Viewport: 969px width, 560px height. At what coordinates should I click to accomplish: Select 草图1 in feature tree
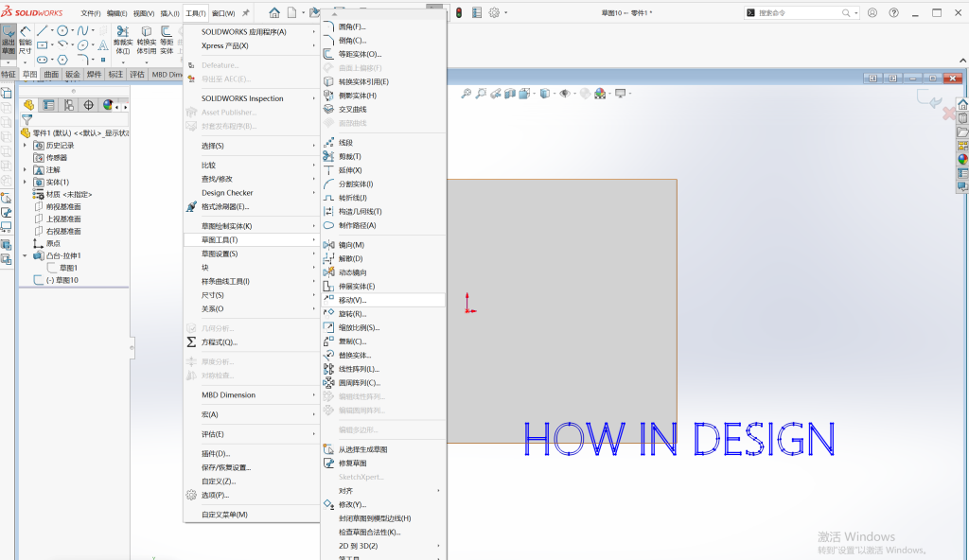[62, 269]
